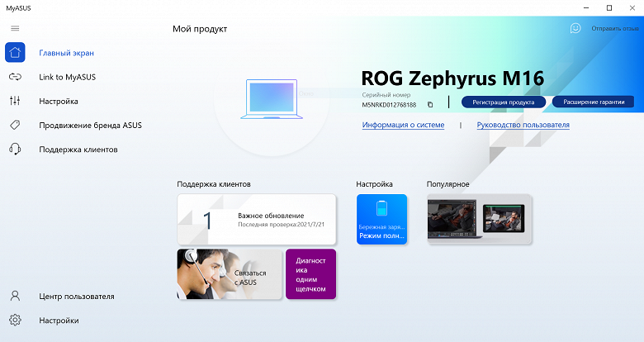The height and width of the screenshot is (342, 644).
Task: Click the user center person icon
Action: 15,296
